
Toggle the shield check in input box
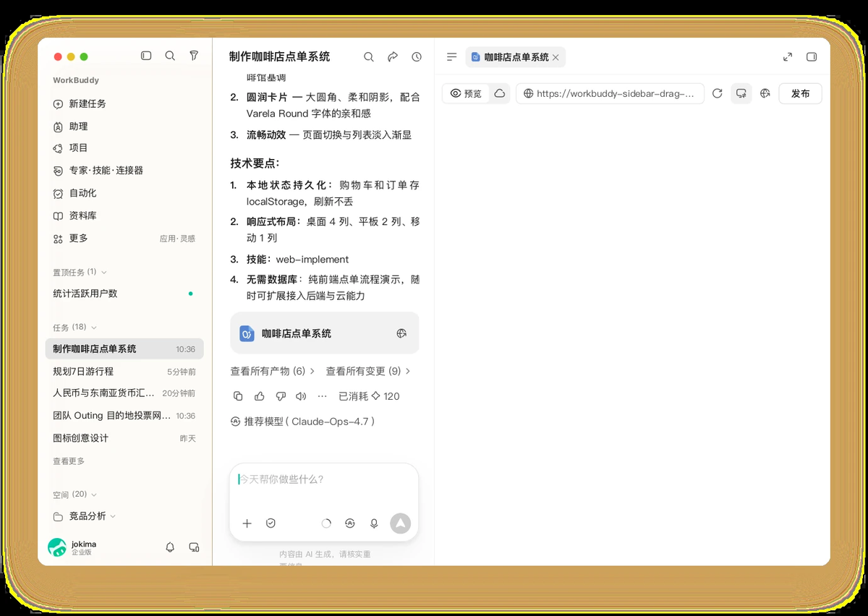pos(271,523)
